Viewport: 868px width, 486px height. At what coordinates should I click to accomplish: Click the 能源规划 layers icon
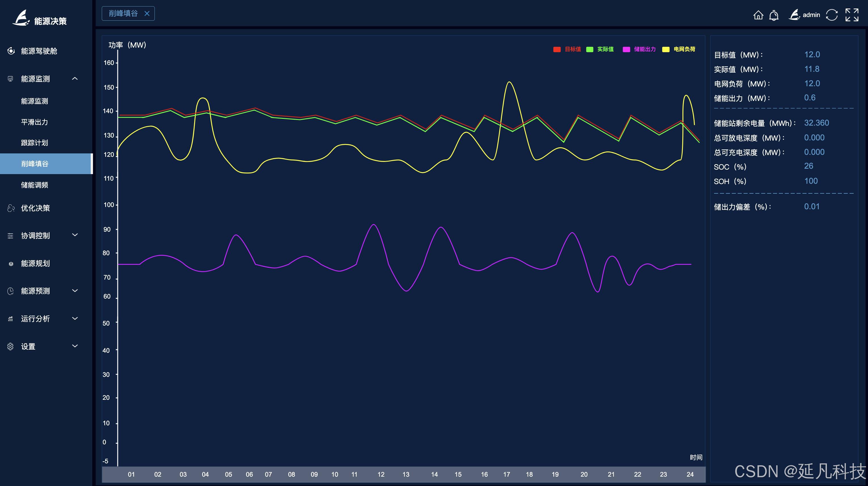(11, 264)
